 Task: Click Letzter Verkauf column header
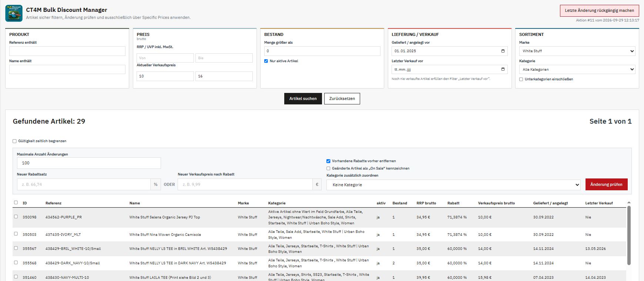click(599, 203)
